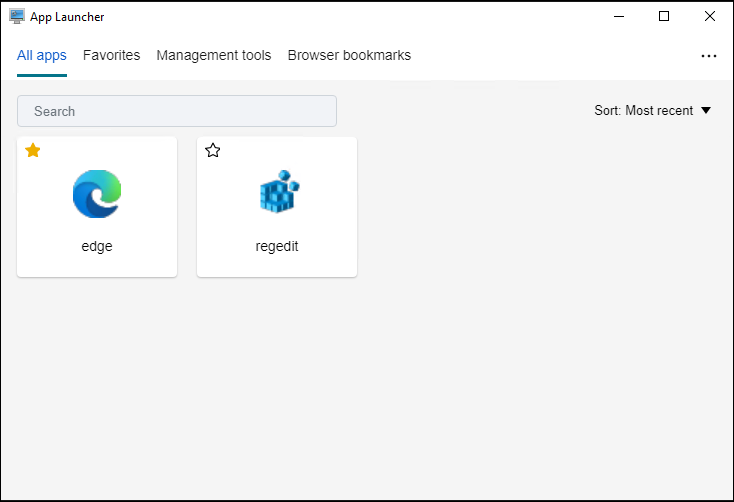Screen dimensions: 734x502
Task: Click the 'App Launcher' window title text
Action: (x=67, y=17)
